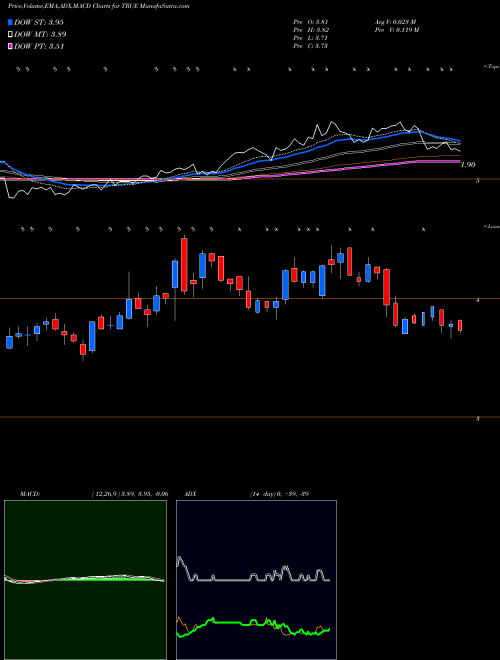Click the 1.90 label beside the EMA lines
This screenshot has width=500, height=660.
click(468, 165)
